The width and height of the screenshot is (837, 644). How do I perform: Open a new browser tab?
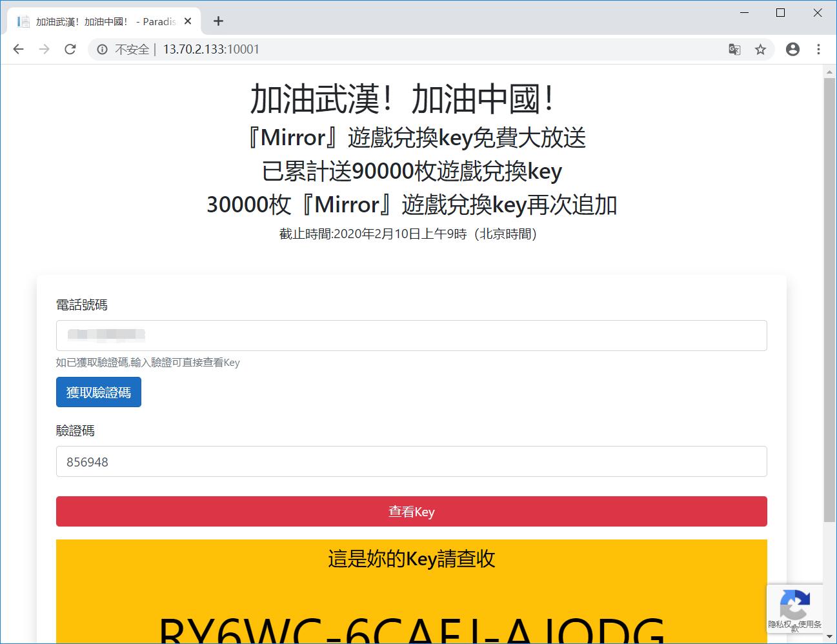pos(218,21)
